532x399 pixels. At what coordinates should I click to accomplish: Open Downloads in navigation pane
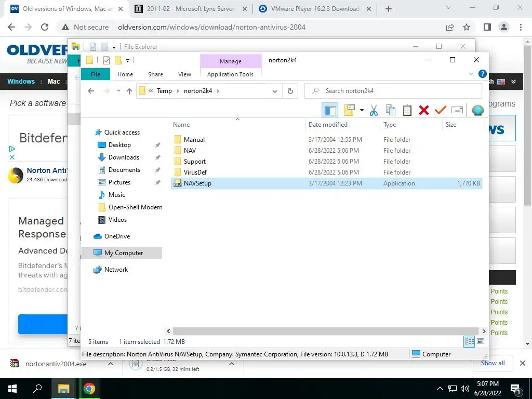pyautogui.click(x=124, y=157)
